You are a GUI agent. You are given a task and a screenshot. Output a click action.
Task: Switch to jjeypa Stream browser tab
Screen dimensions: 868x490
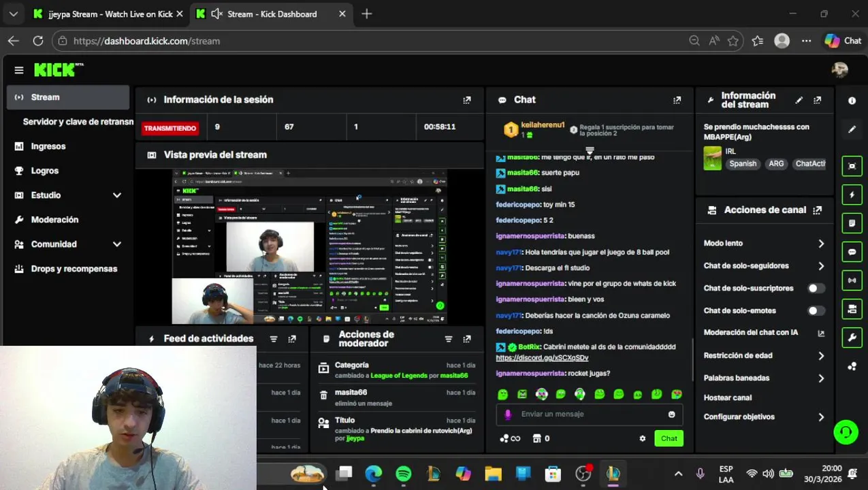pos(108,14)
